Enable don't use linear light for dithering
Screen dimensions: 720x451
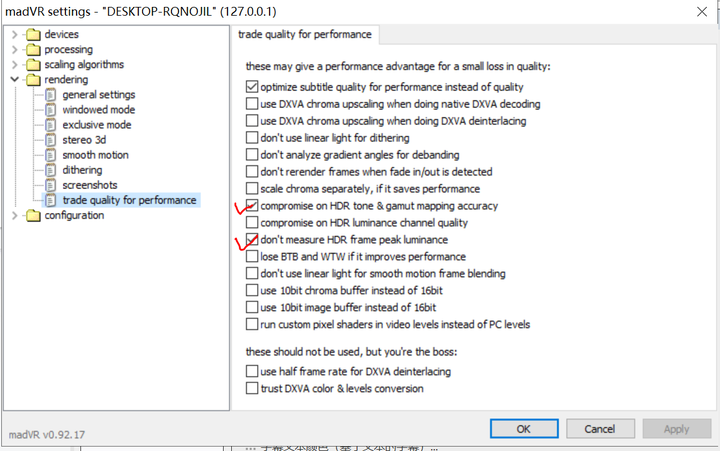(252, 138)
